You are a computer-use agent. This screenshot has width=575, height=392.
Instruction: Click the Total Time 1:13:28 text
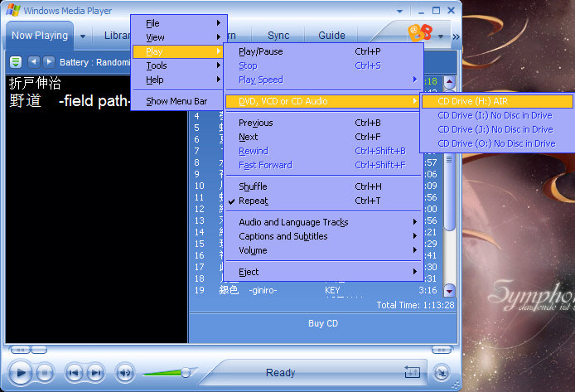click(415, 305)
